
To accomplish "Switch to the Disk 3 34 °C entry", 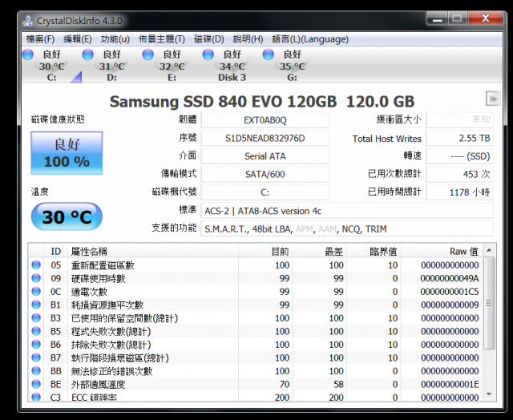I will coord(232,66).
